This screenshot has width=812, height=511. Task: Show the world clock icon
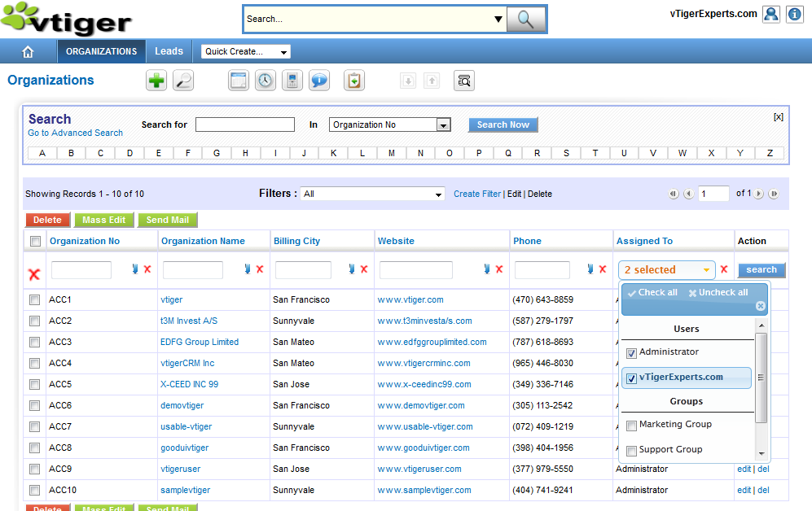pyautogui.click(x=266, y=81)
